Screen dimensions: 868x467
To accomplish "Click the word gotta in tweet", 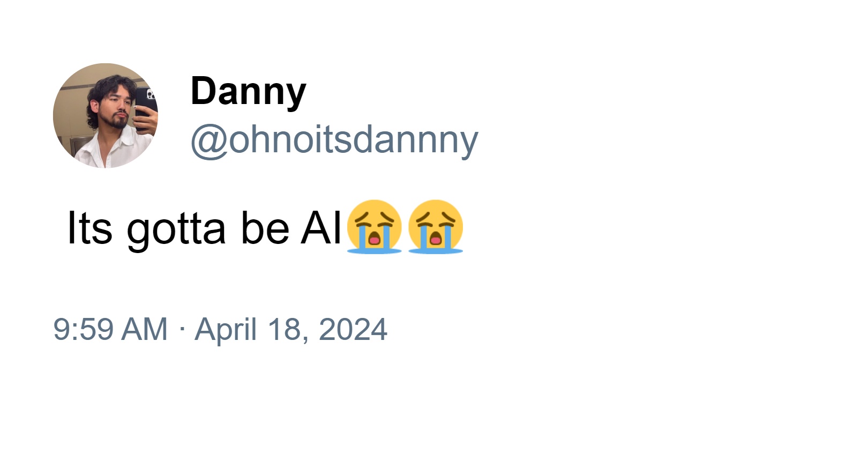I will tap(176, 229).
